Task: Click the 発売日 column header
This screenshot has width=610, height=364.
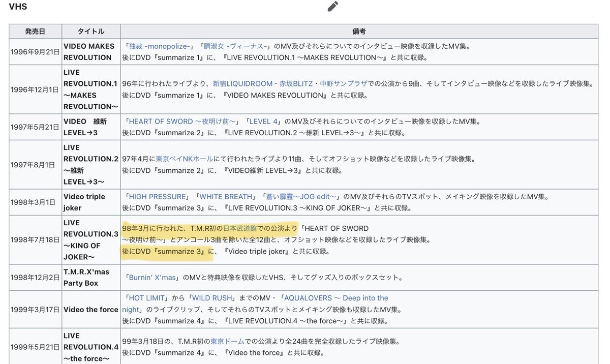Action: 36,31
